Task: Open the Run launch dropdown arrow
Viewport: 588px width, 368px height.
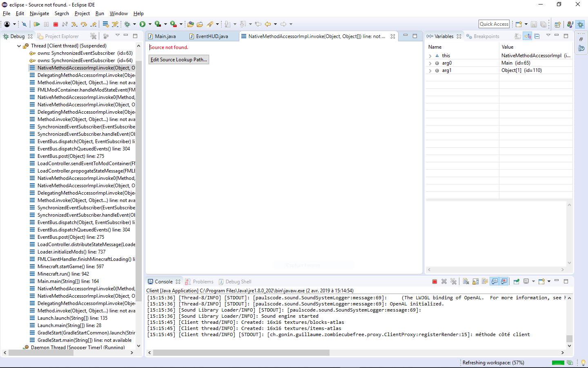Action: [150, 25]
